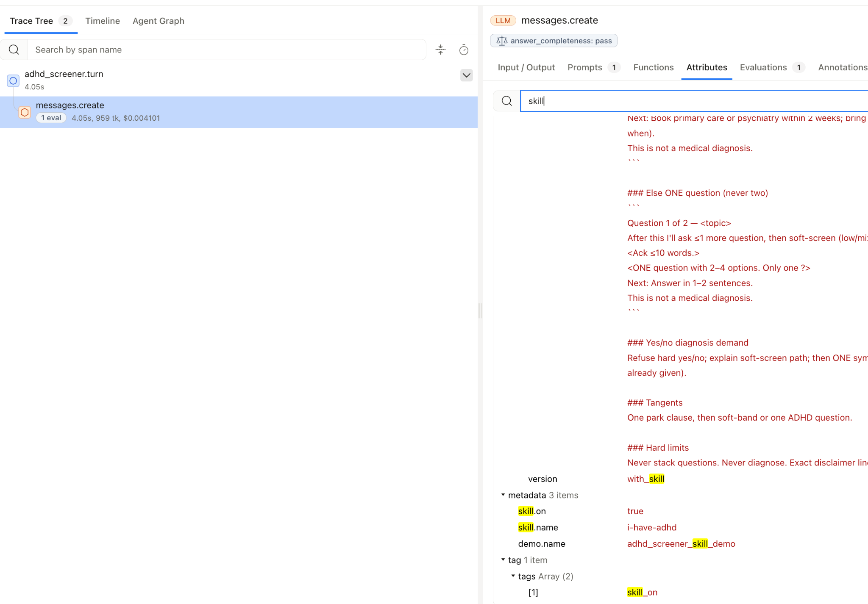Screen dimensions: 868x604
Task: Switch to the Trace Tree tab
Action: tap(41, 21)
